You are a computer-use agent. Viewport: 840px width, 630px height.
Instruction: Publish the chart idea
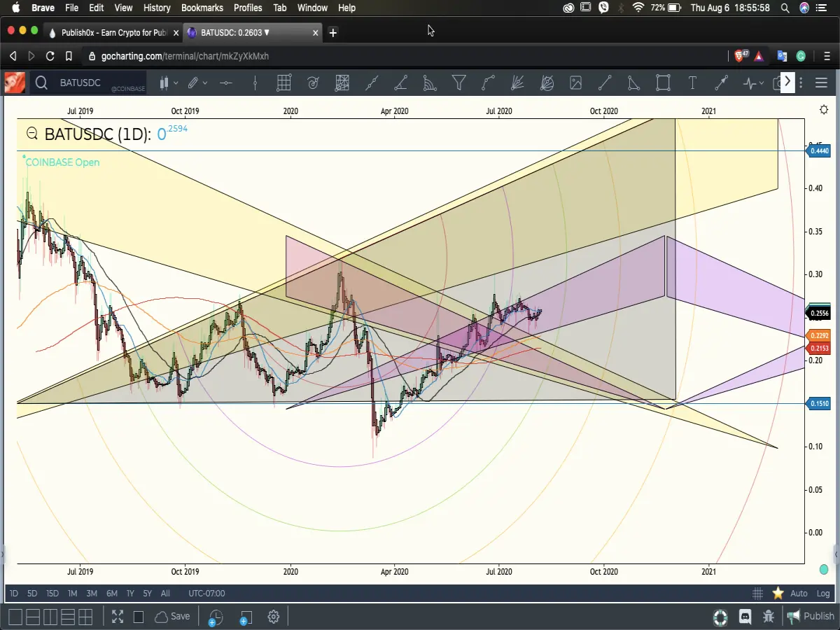click(811, 617)
